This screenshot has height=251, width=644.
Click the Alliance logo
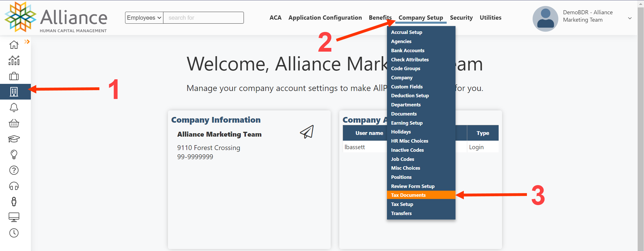(x=56, y=17)
